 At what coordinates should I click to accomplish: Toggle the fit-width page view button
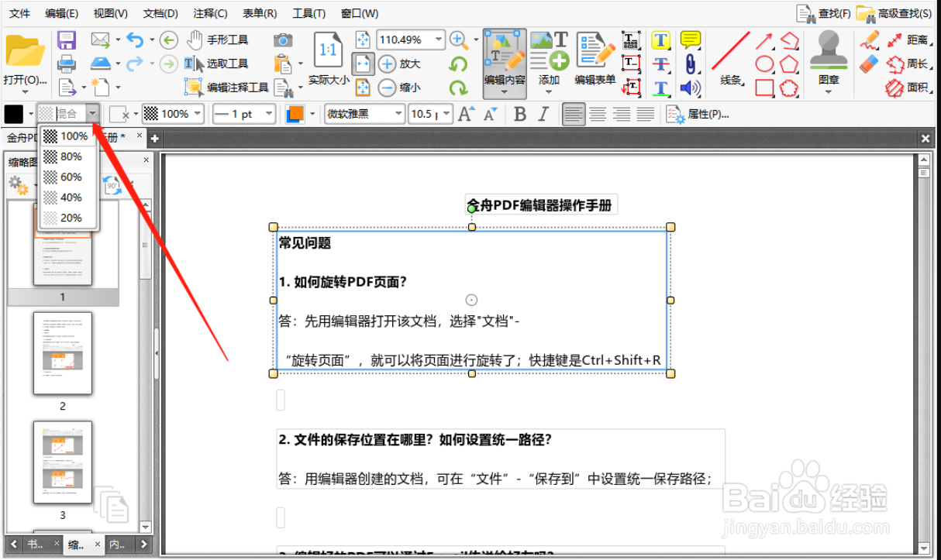(x=362, y=64)
